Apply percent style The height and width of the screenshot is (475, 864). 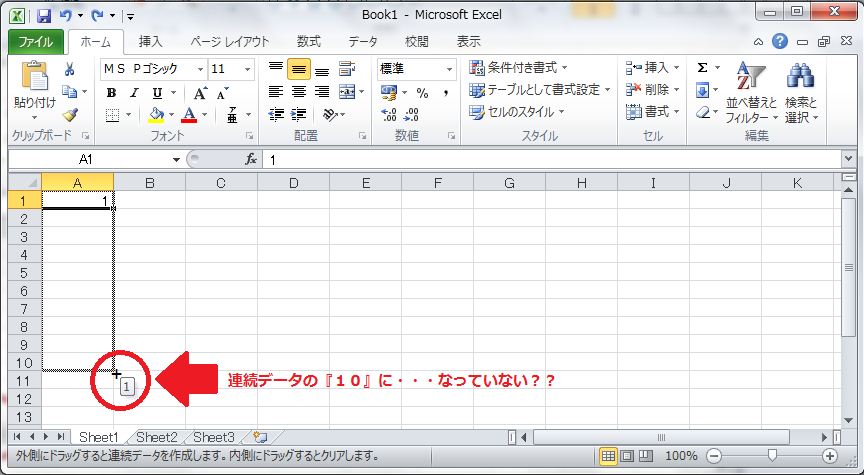pos(422,93)
